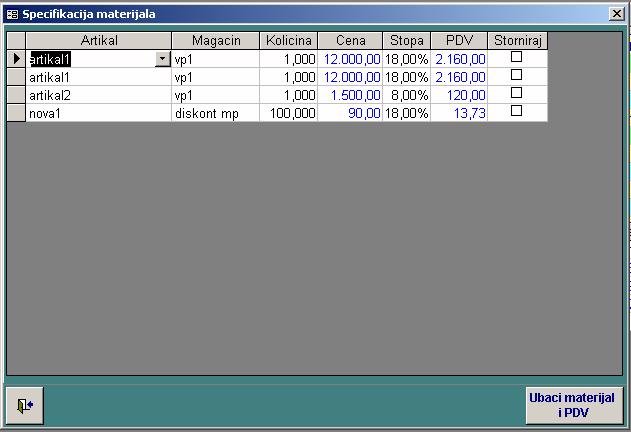The width and height of the screenshot is (631, 432).
Task: Toggle Storniraj checkbox for artikal2 row
Action: coord(516,93)
